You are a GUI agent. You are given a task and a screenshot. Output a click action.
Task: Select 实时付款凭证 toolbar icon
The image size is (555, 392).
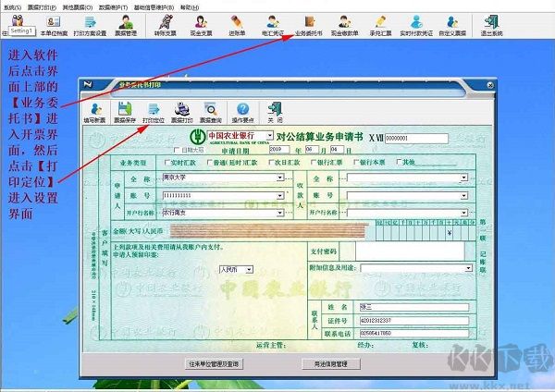tap(416, 26)
